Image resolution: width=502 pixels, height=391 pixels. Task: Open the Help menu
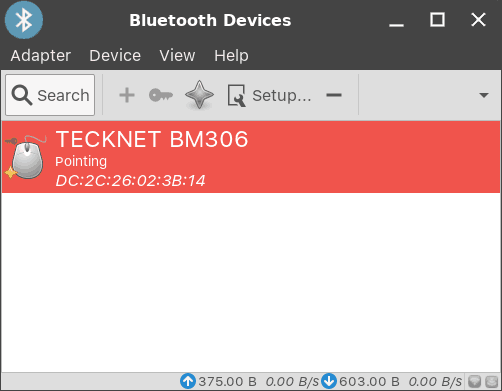pos(231,55)
